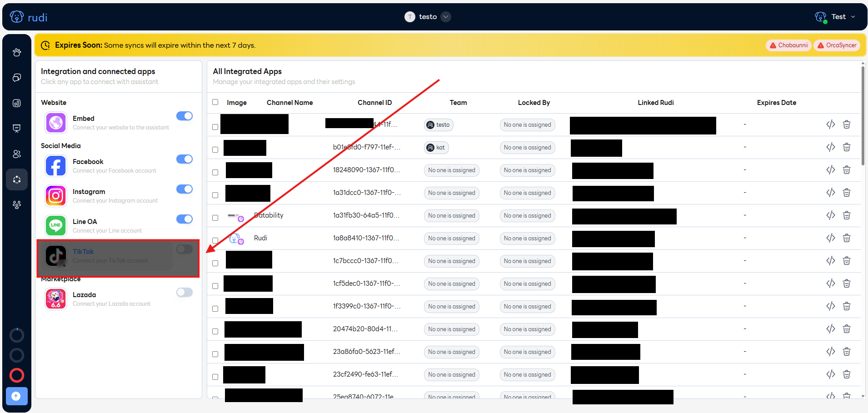
Task: Delete the Rudi channel via trash icon
Action: [x=846, y=238]
